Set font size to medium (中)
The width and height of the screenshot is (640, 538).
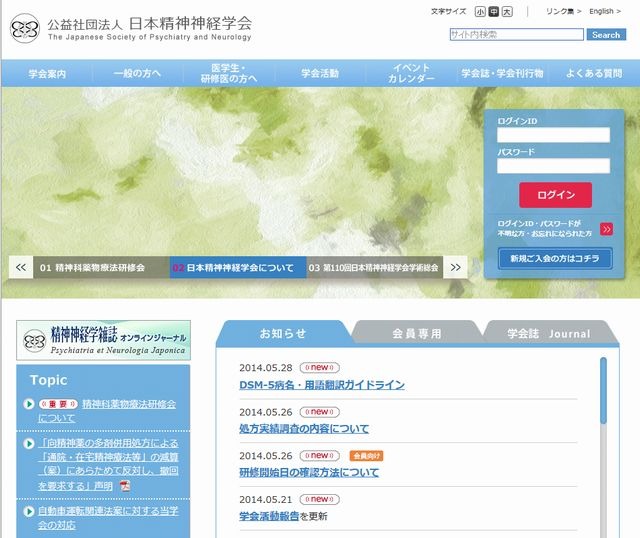(493, 11)
